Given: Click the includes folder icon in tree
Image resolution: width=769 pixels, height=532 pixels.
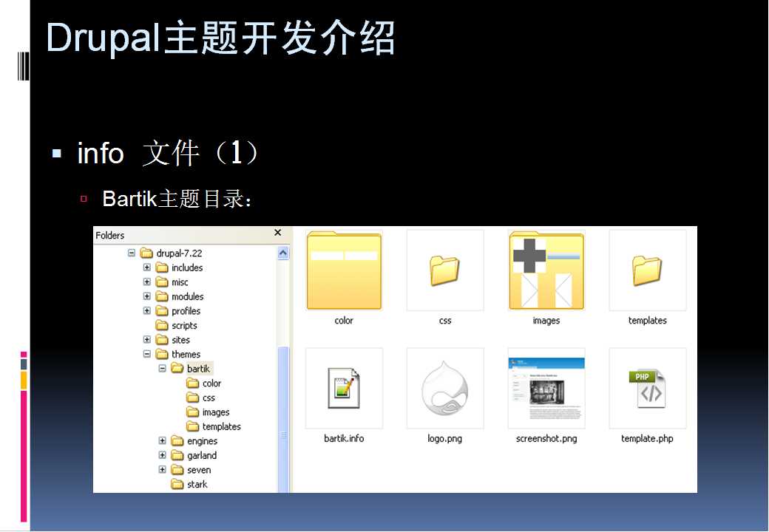Looking at the screenshot, I should click(x=162, y=267).
